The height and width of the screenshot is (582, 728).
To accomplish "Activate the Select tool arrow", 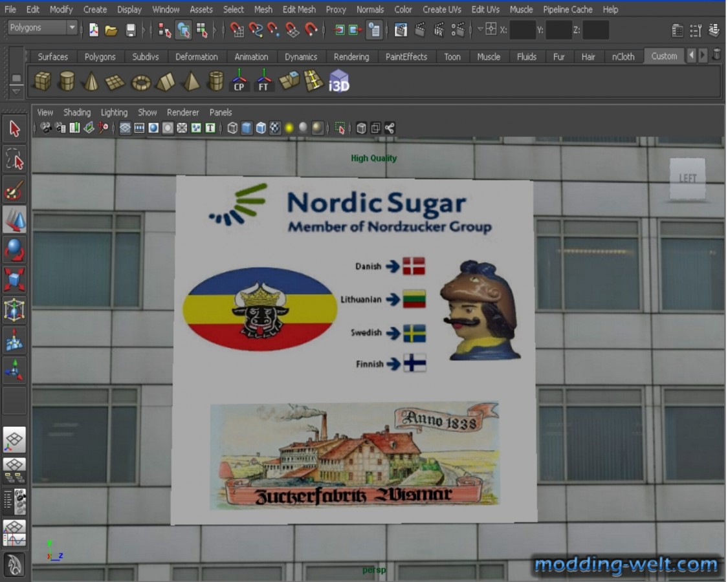I will [15, 129].
